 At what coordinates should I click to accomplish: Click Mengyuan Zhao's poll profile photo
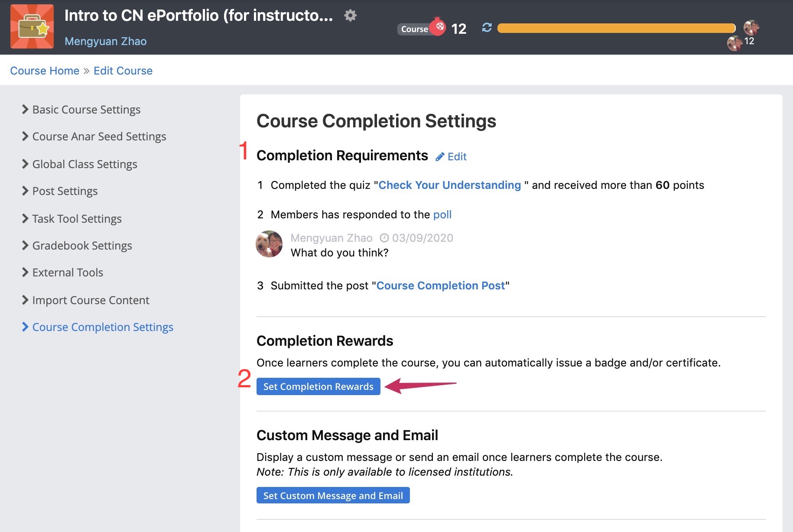point(269,244)
